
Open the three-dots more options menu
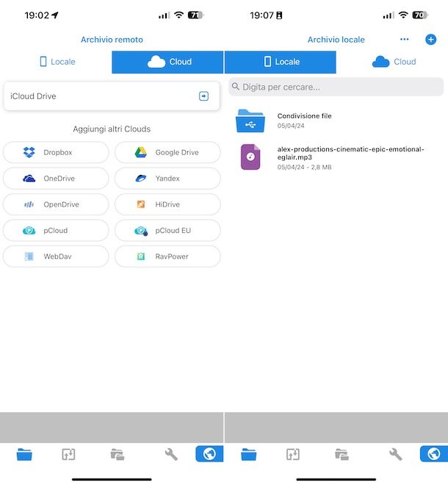pos(405,39)
